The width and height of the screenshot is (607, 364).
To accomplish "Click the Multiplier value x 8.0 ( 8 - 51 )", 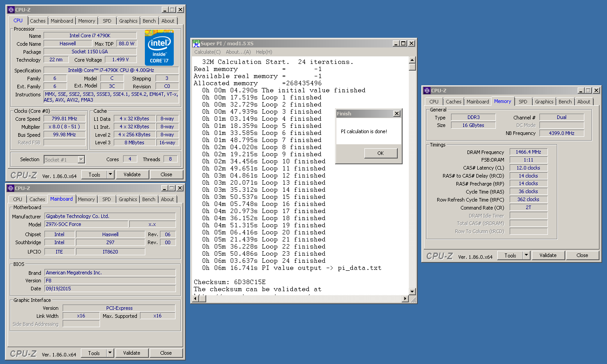I will click(x=64, y=127).
